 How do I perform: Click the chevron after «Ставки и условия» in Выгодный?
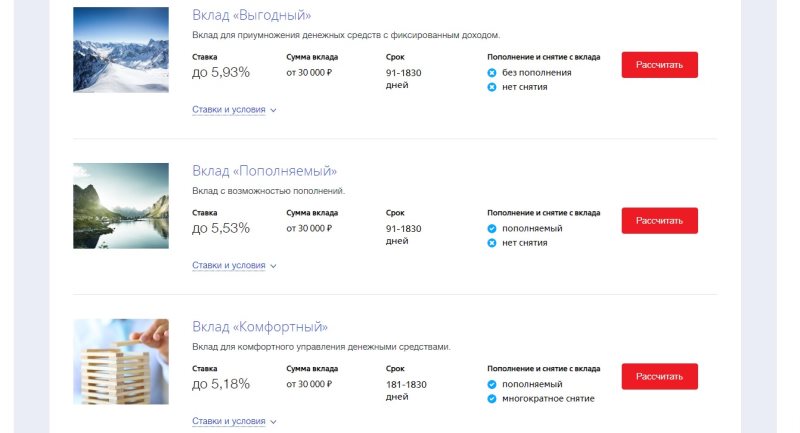(x=273, y=110)
